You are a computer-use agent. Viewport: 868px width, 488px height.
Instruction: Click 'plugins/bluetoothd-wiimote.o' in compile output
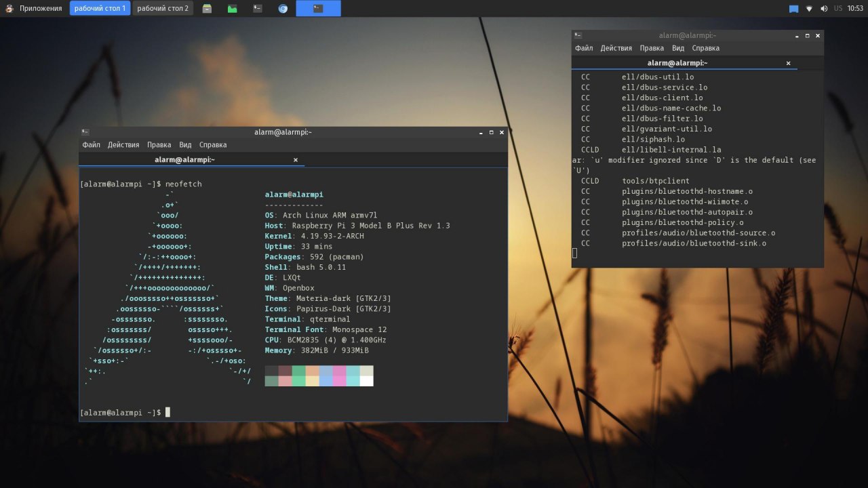point(685,202)
